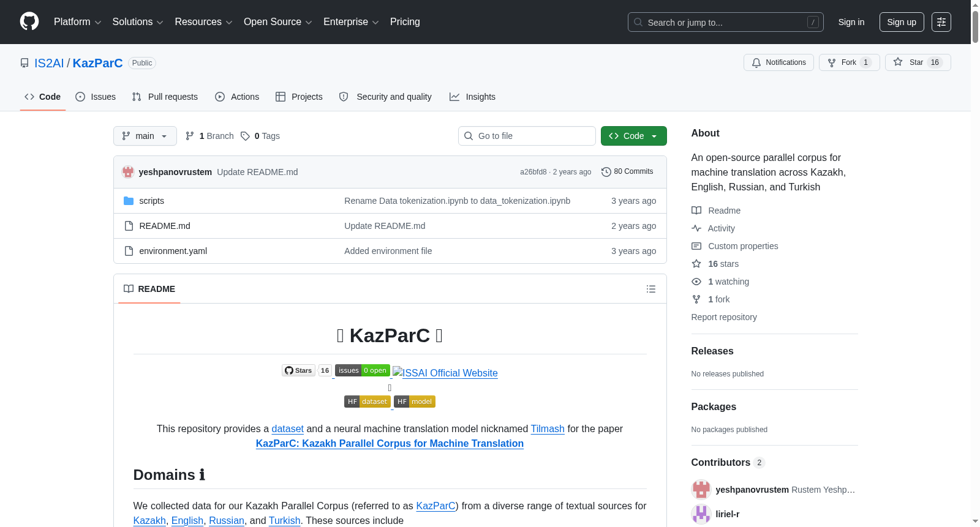Expand the Platform menu

tap(77, 22)
